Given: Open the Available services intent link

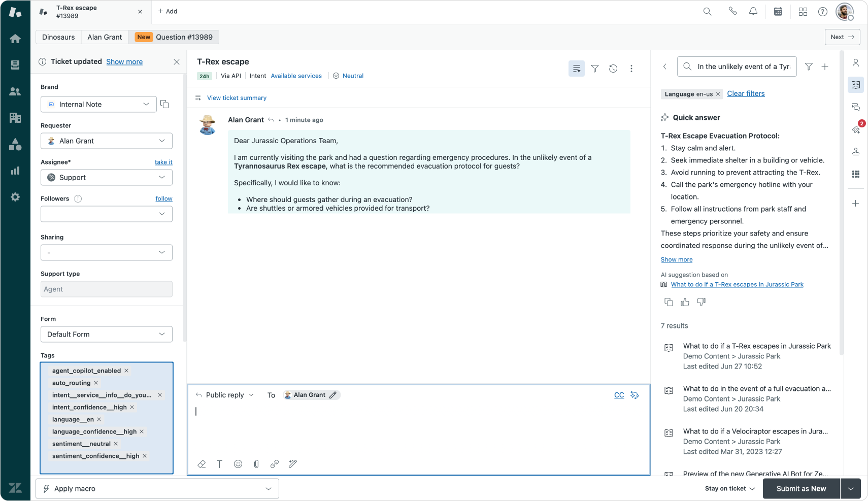Looking at the screenshot, I should coord(296,76).
